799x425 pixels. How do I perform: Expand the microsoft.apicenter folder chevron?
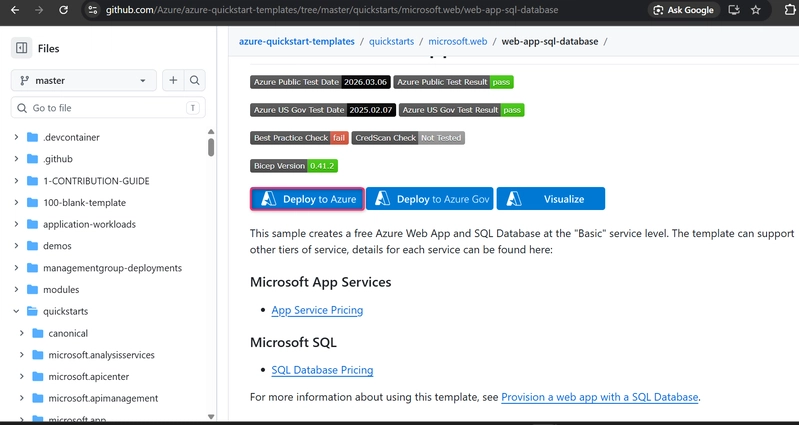21,377
